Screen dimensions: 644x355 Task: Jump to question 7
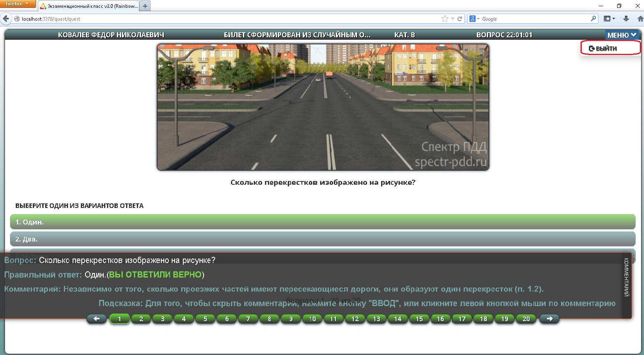point(248,319)
